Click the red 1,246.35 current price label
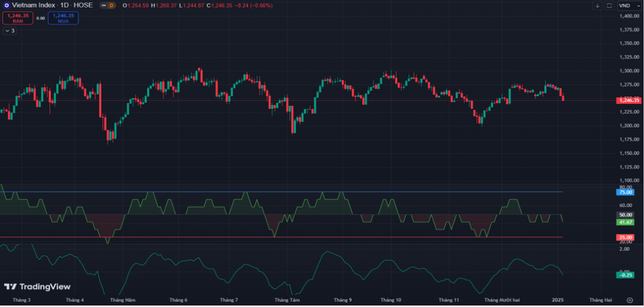Viewport: 644px width, 307px height. click(628, 100)
